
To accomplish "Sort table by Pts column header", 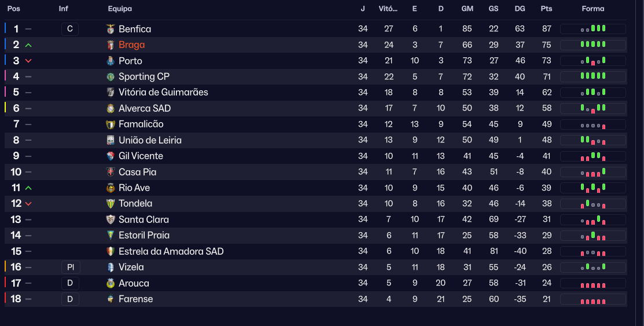I will click(x=546, y=9).
